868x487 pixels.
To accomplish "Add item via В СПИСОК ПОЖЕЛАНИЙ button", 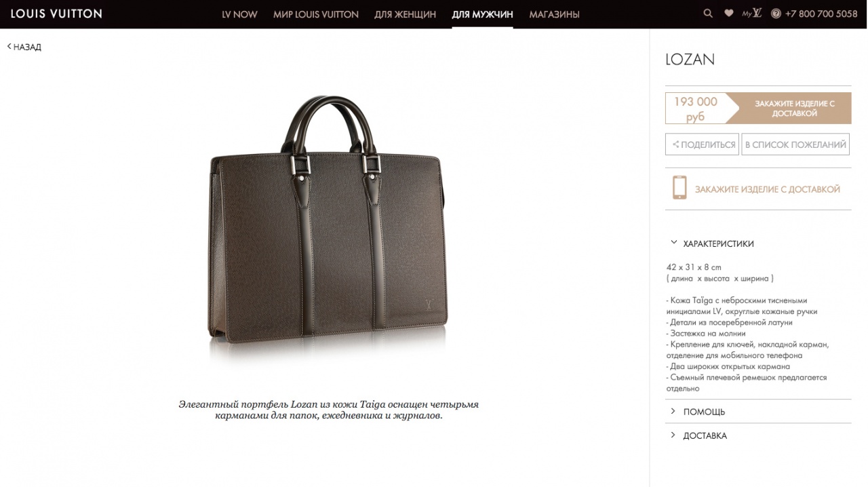I will pyautogui.click(x=795, y=144).
